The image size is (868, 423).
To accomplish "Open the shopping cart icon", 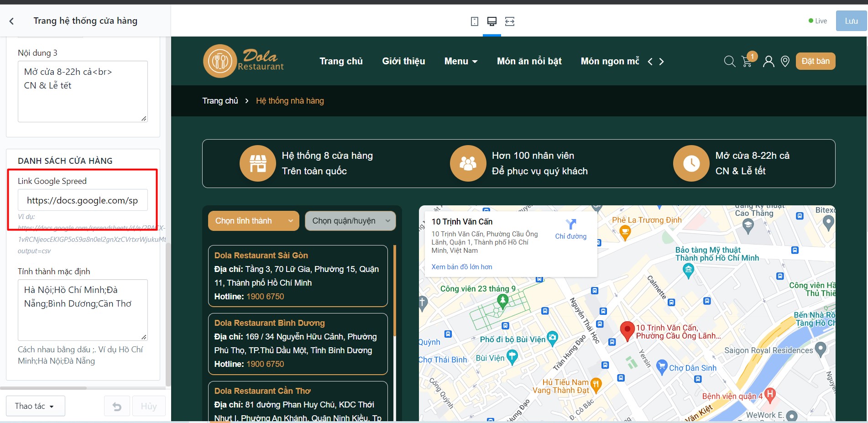I will click(747, 62).
